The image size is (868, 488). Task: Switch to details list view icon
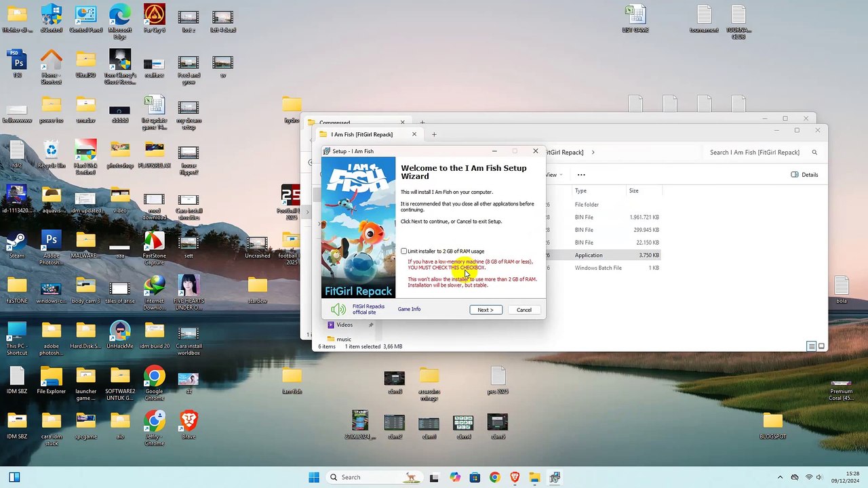(811, 346)
